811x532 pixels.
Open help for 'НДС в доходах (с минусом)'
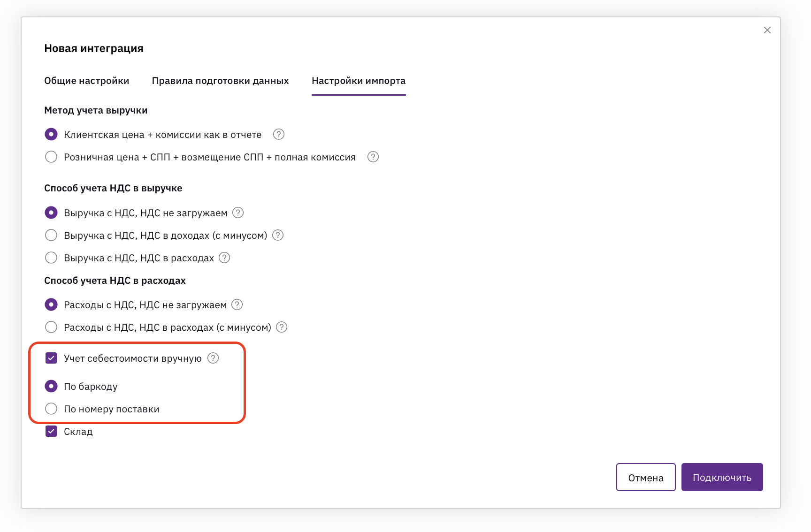[x=278, y=236]
